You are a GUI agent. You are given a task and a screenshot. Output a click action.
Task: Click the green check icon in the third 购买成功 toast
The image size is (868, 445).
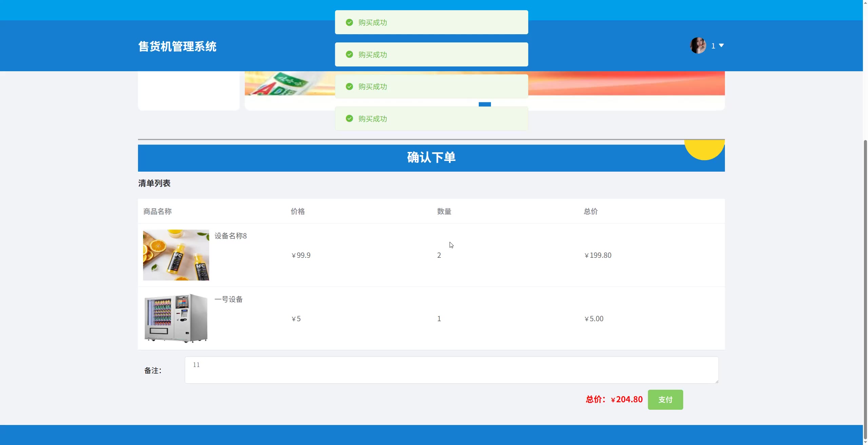349,86
